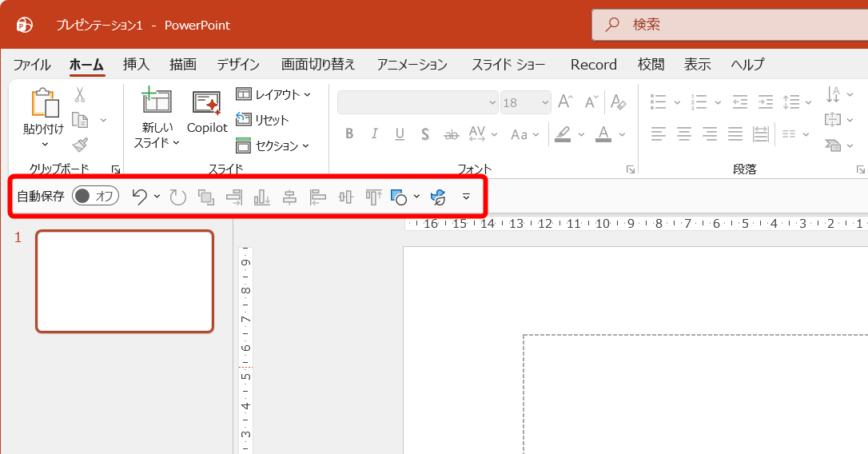Image resolution: width=868 pixels, height=454 pixels.
Task: Open the Undo history dropdown arrow
Action: pyautogui.click(x=157, y=197)
